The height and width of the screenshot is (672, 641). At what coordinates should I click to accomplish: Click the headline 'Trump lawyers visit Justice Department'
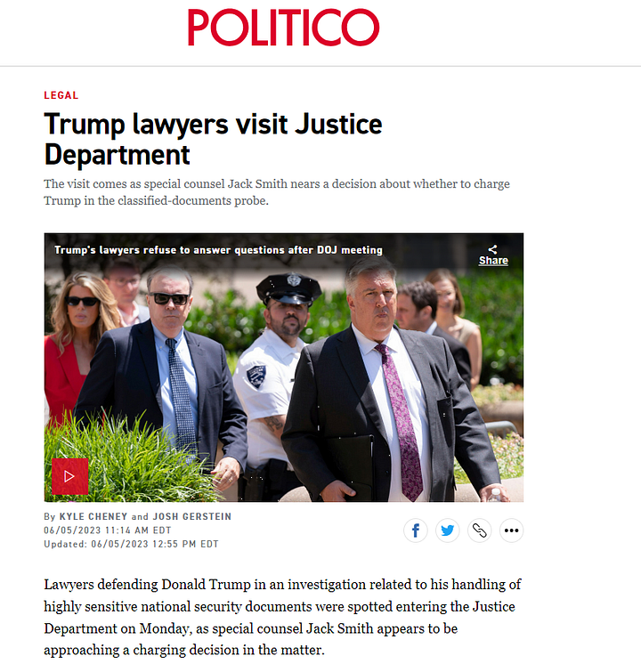point(213,139)
